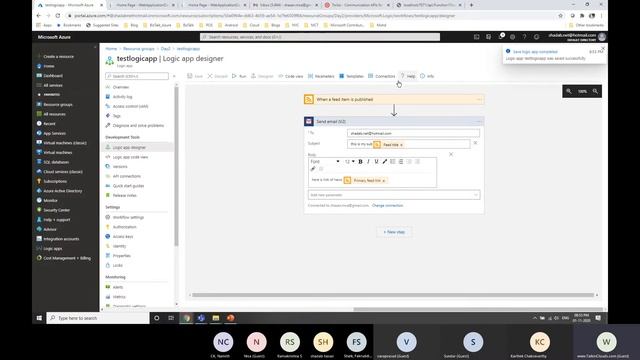This screenshot has width=640, height=360.
Task: Click the Windows taskbar search box
Action: point(98,318)
